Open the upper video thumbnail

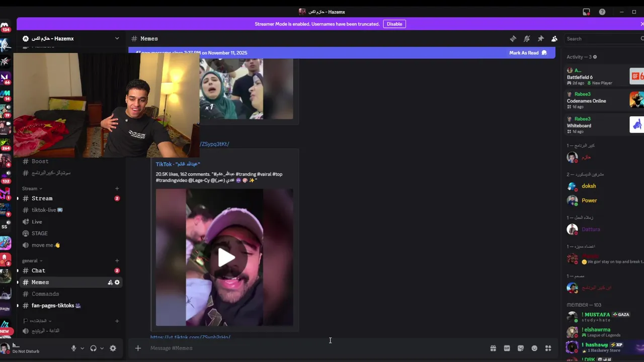(247, 89)
